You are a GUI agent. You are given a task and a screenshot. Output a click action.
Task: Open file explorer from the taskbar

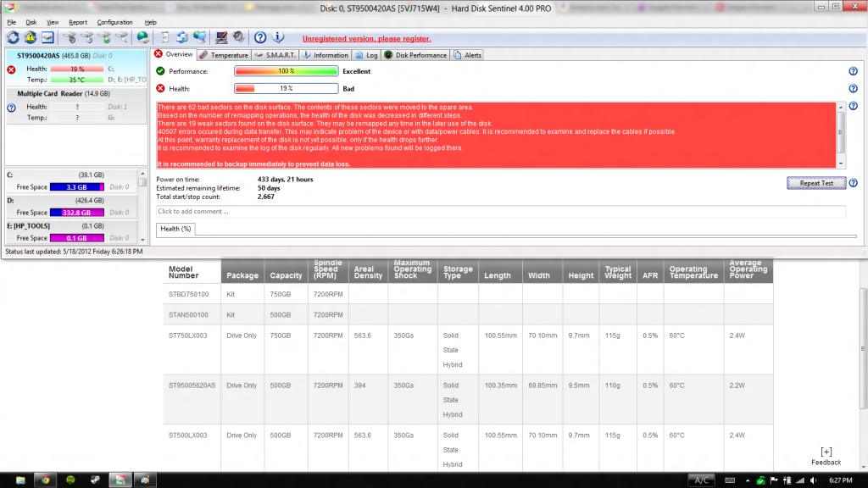click(x=20, y=480)
